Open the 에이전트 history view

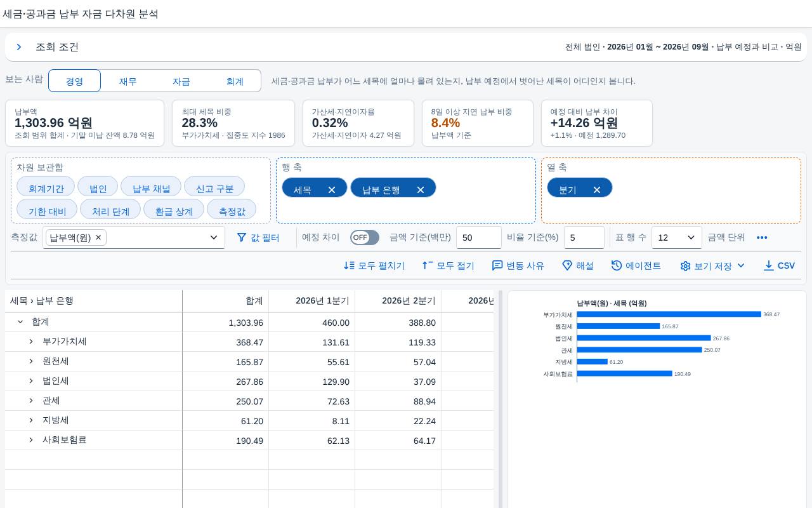636,265
